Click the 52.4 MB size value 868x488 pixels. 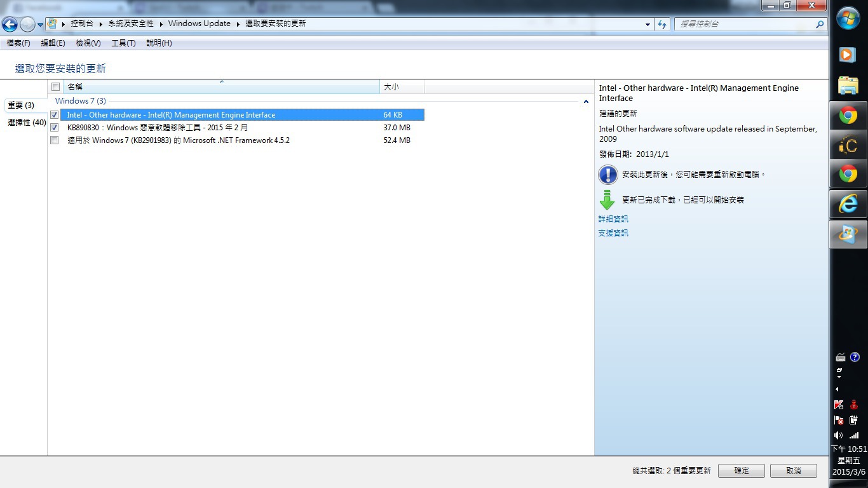(397, 140)
